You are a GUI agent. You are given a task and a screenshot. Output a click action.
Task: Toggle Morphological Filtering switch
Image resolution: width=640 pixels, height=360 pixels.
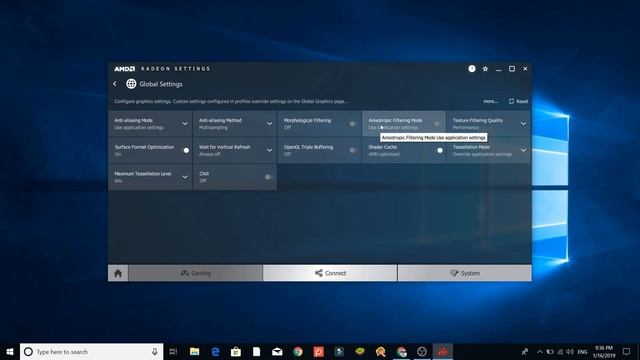[352, 124]
